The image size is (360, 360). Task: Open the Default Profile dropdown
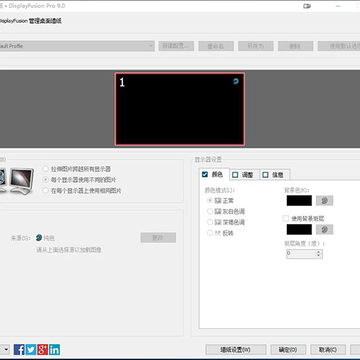click(x=77, y=46)
